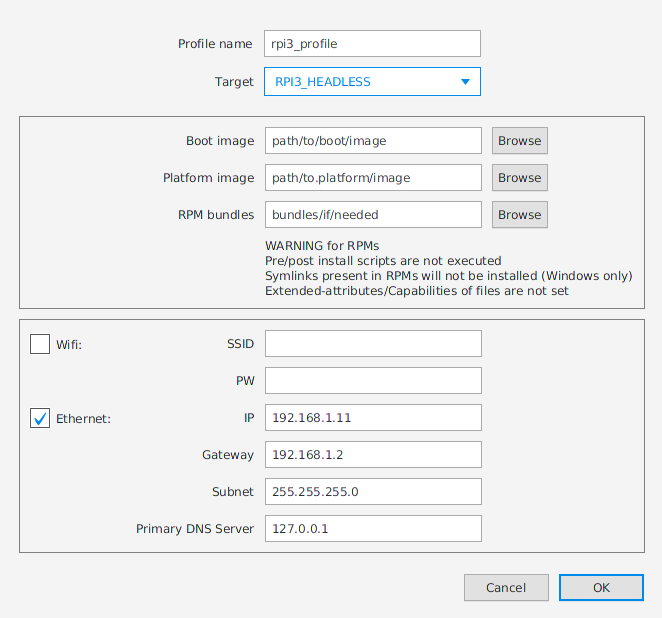Uncheck the Ethernet checkbox
662x618 pixels.
pos(40,418)
